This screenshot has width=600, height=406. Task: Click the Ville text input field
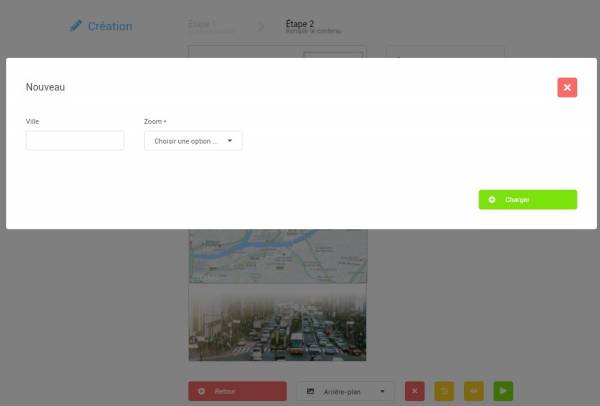[75, 140]
